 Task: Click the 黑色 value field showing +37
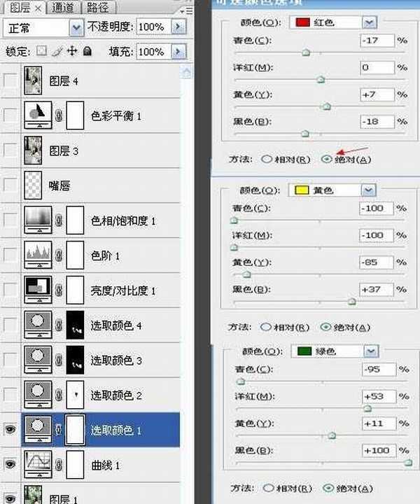[x=377, y=290]
